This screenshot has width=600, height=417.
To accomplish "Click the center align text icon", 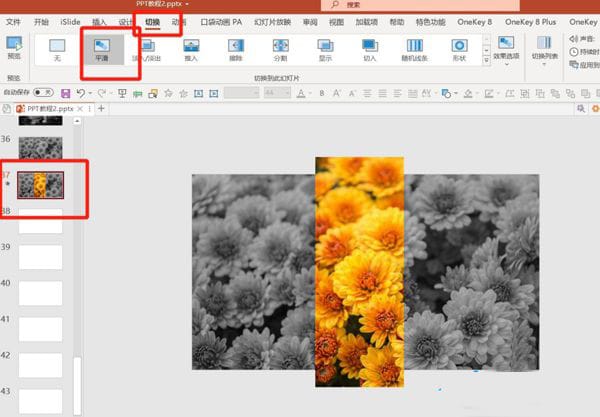I will coord(367,93).
